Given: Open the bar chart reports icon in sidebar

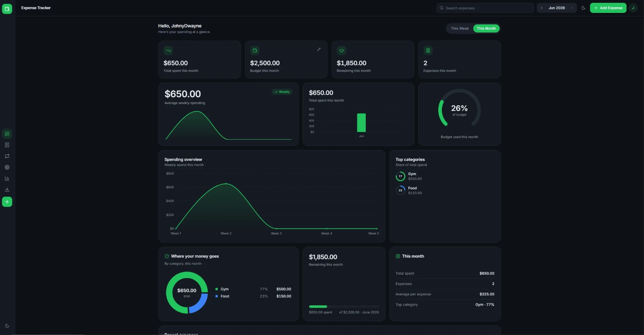Looking at the screenshot, I should click(x=7, y=178).
